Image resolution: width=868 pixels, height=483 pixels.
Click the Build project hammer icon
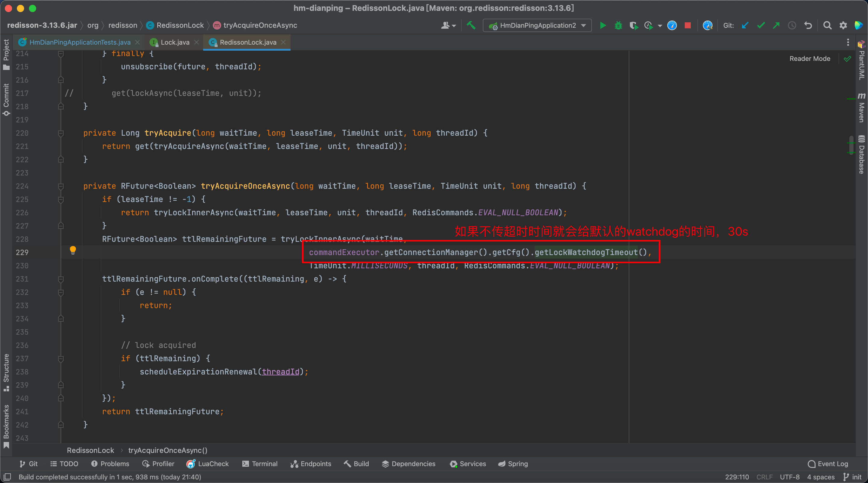(471, 25)
